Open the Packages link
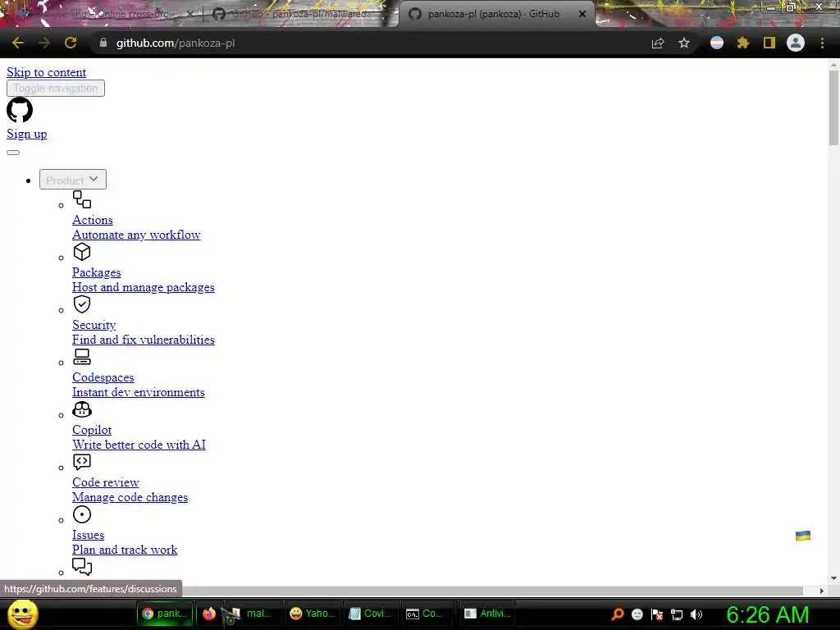The image size is (840, 630). coord(97,272)
